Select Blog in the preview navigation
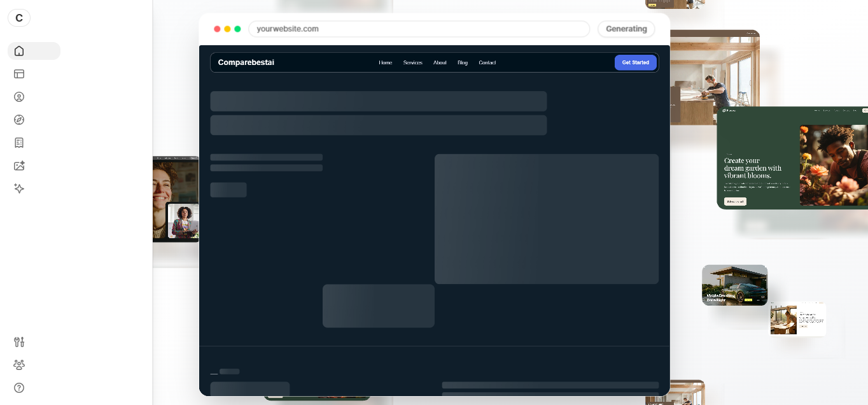 tap(463, 62)
